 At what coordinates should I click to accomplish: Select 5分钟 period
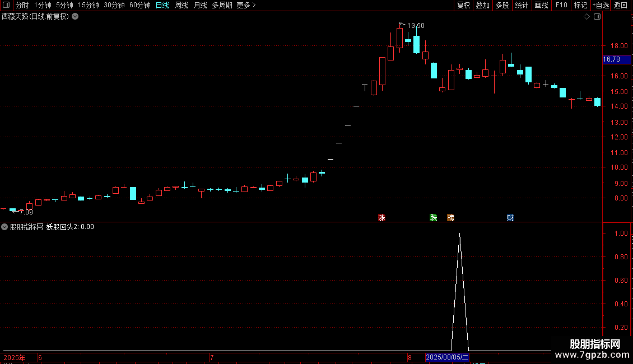click(x=64, y=5)
